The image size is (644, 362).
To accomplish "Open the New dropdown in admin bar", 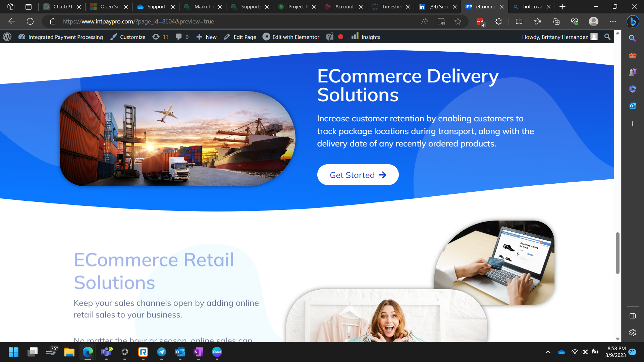I will [x=206, y=37].
